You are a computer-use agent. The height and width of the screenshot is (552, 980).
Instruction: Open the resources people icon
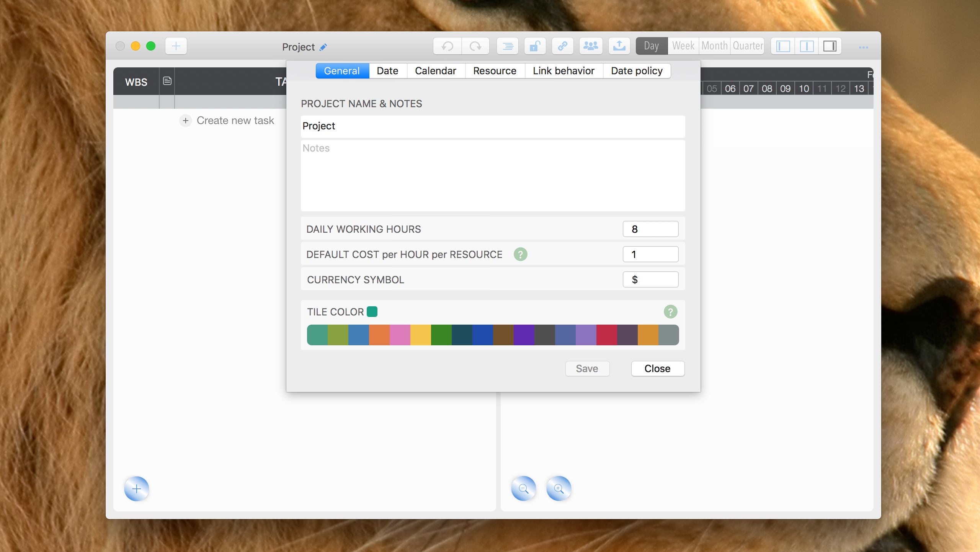pos(591,46)
